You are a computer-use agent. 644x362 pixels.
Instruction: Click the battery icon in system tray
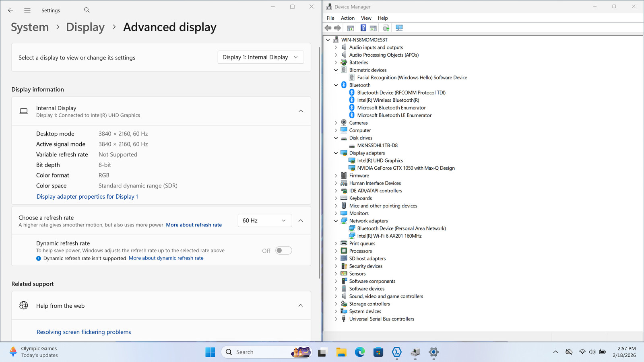click(603, 352)
